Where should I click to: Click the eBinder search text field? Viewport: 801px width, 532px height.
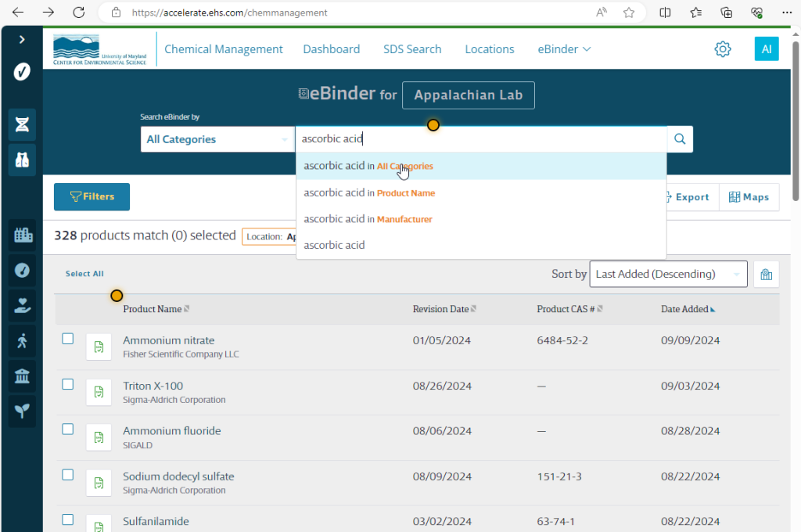[481, 139]
